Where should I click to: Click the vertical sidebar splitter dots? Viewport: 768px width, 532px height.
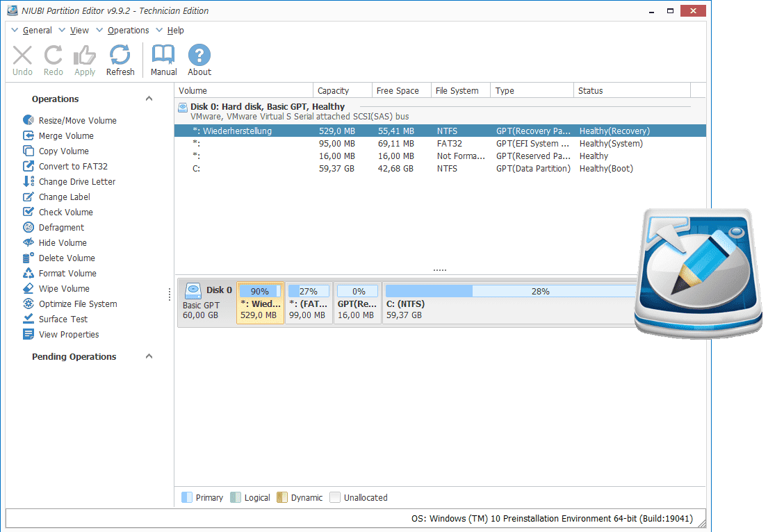(170, 294)
